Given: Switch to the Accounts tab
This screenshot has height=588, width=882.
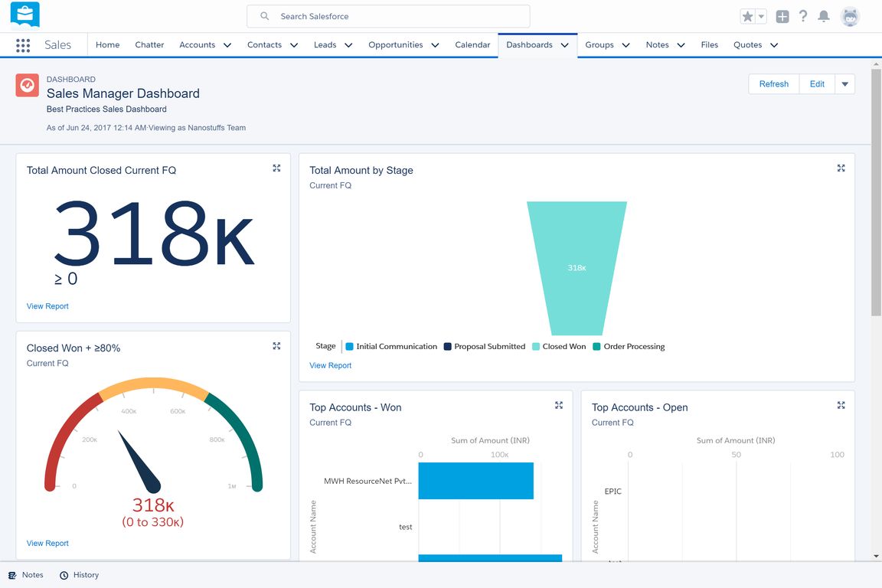Looking at the screenshot, I should (x=198, y=45).
